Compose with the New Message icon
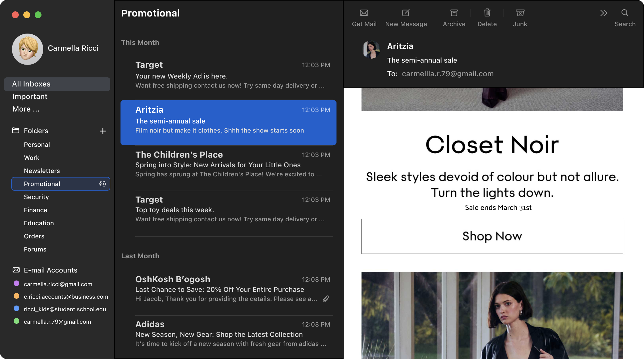This screenshot has height=359, width=644. click(406, 13)
